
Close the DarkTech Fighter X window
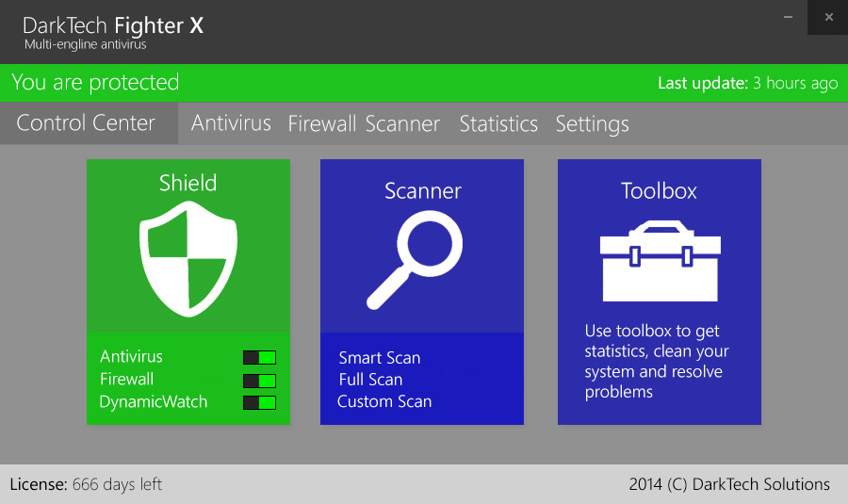pyautogui.click(x=828, y=17)
